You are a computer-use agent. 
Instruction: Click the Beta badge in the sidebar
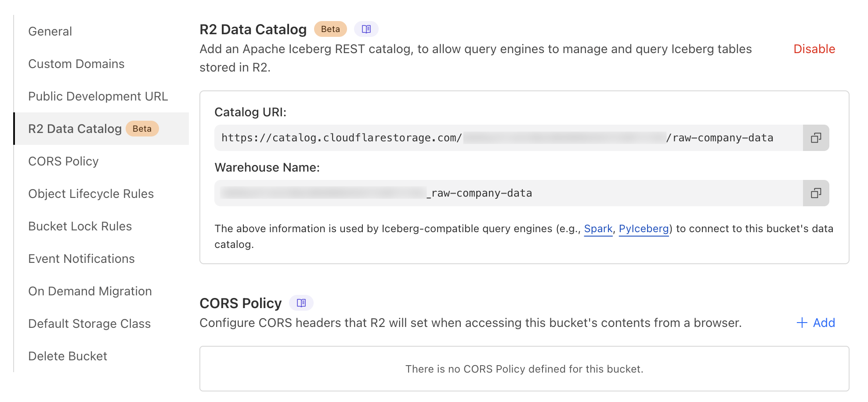point(142,129)
